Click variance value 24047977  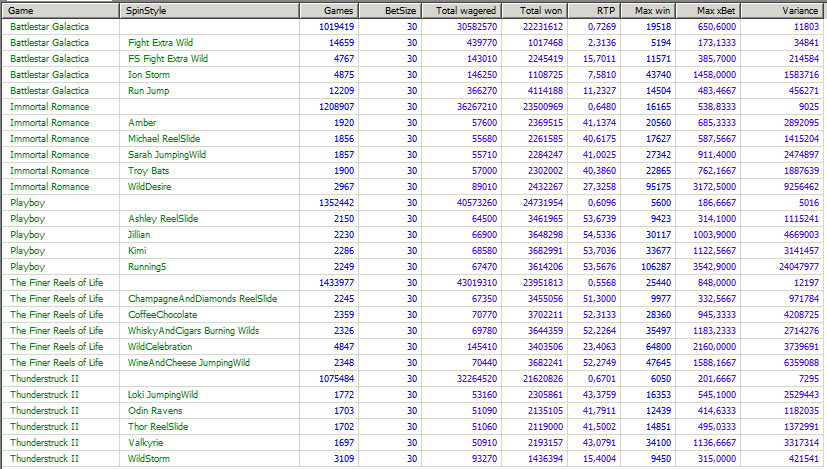[799, 266]
